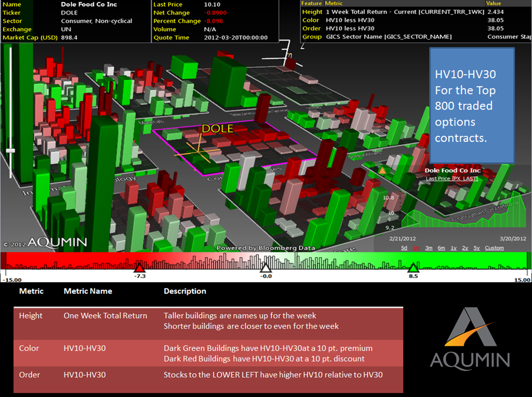Click the Percent Change value -8.098
The image size is (532, 397).
point(214,21)
